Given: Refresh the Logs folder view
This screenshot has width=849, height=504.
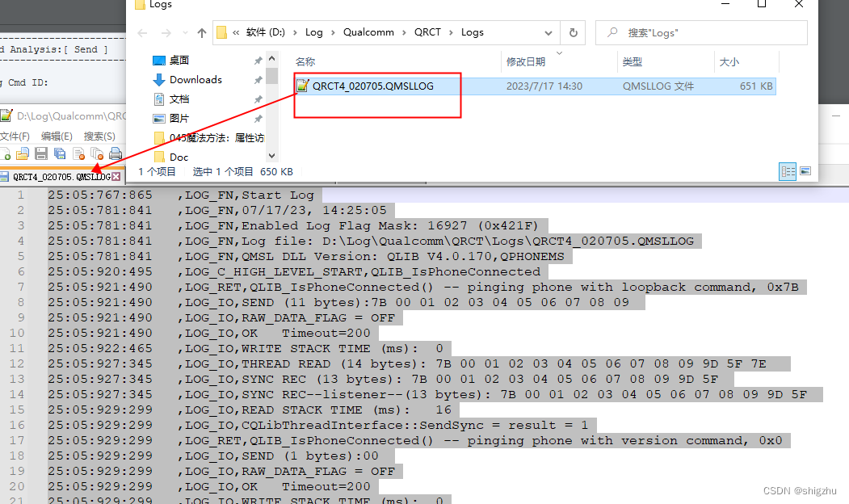Looking at the screenshot, I should (x=573, y=32).
